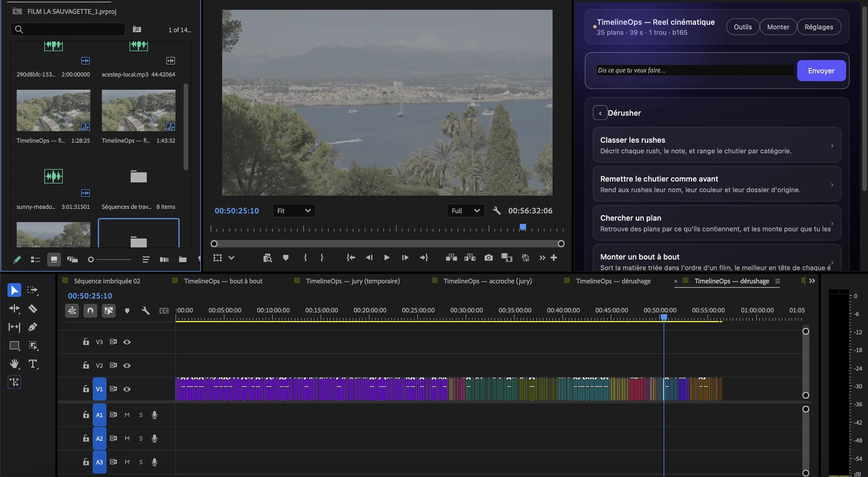868x477 pixels.
Task: Open the Fit zoom level dropdown
Action: pyautogui.click(x=294, y=211)
